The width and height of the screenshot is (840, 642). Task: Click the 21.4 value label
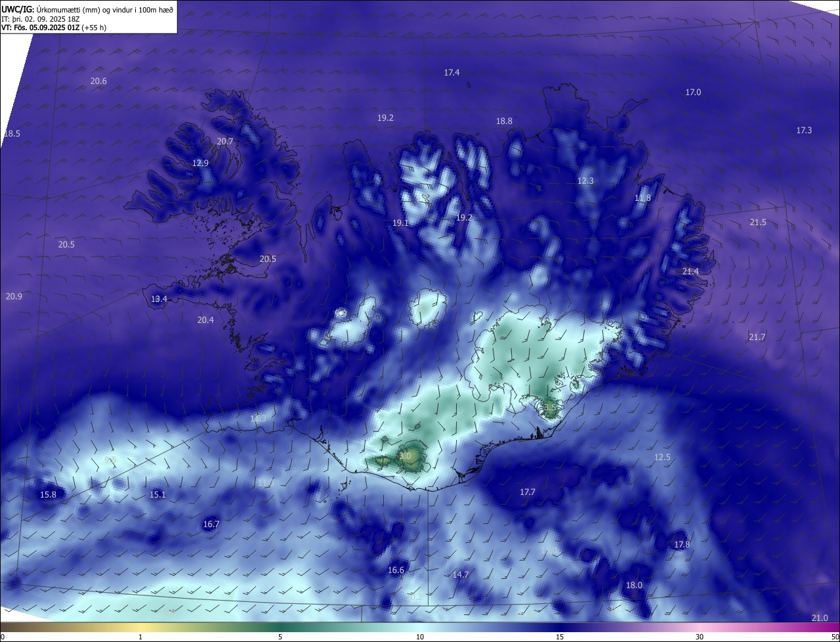(690, 271)
